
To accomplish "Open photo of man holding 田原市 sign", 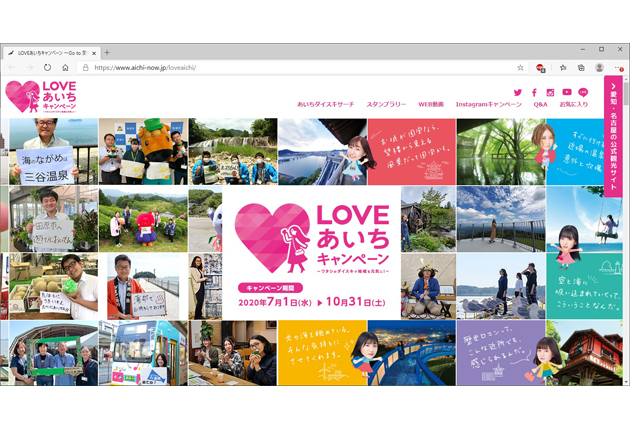I will click(53, 219).
